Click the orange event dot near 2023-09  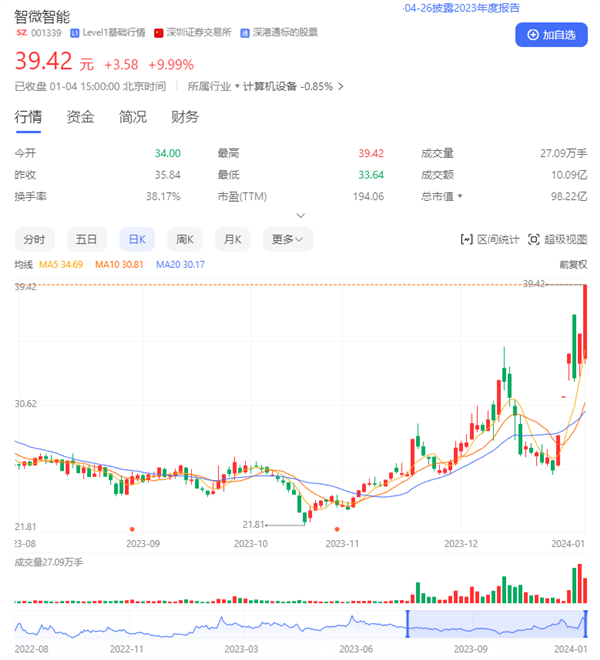click(x=133, y=528)
